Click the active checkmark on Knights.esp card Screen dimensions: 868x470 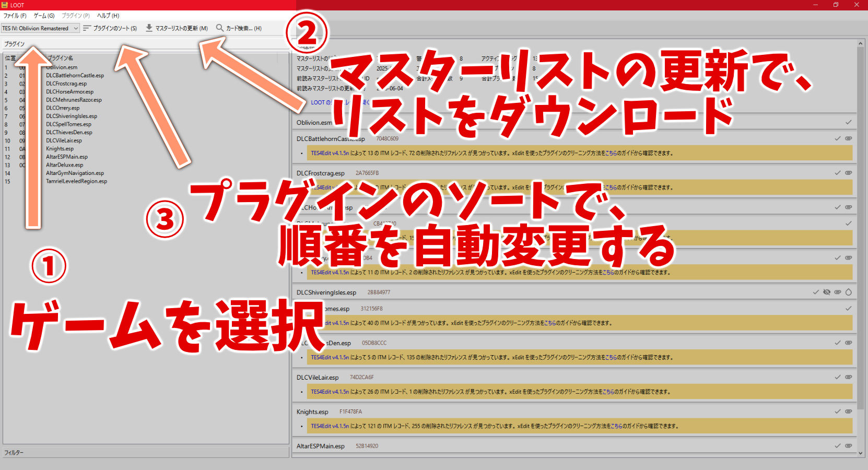[x=838, y=412]
